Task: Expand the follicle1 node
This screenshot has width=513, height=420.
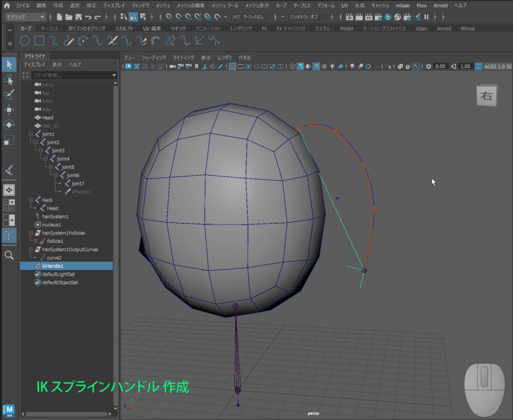Action: (36, 241)
